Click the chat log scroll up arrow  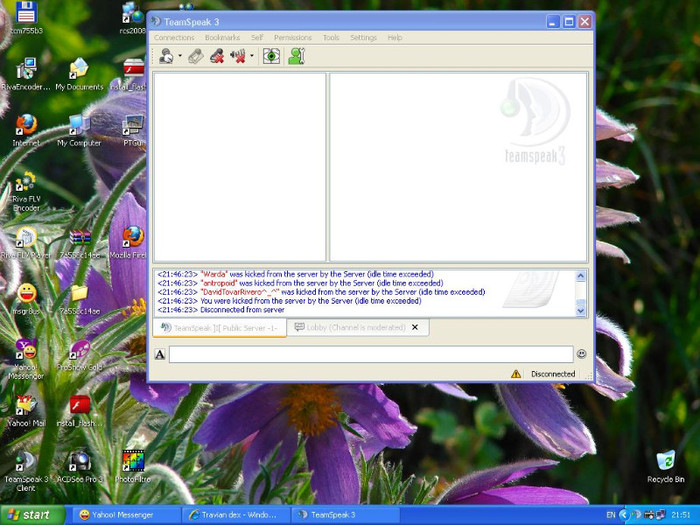(x=580, y=275)
